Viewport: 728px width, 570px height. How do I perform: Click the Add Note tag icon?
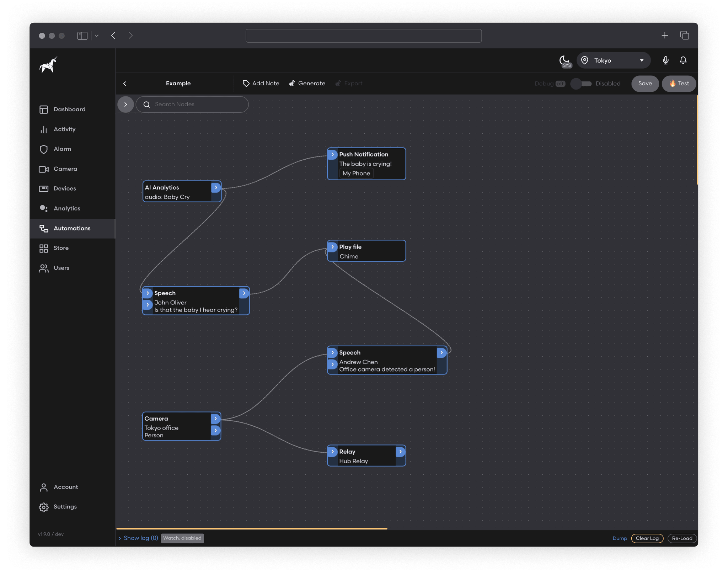pos(246,84)
